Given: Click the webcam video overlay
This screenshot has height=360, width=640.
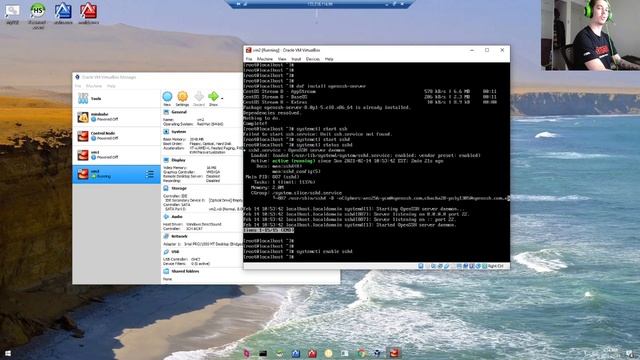Looking at the screenshot, I should (x=591, y=35).
